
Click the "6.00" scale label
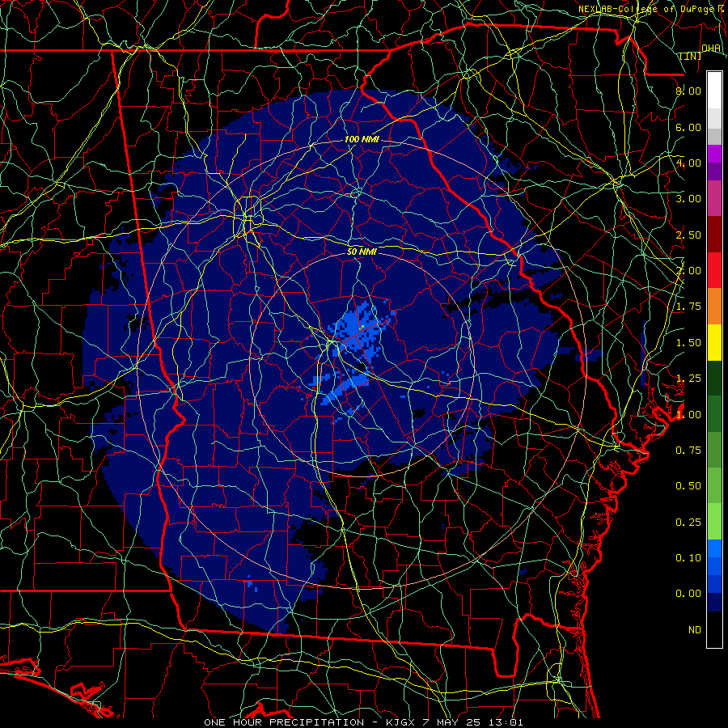[x=688, y=127]
